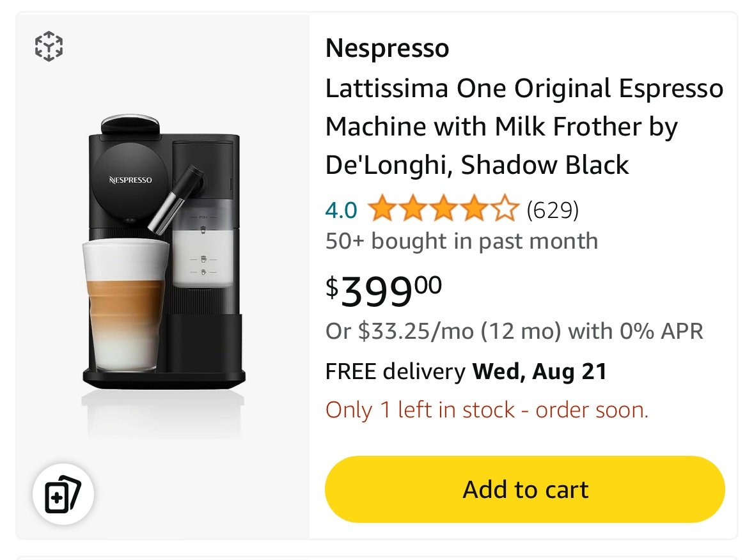View the 629 customer reviews

[553, 210]
